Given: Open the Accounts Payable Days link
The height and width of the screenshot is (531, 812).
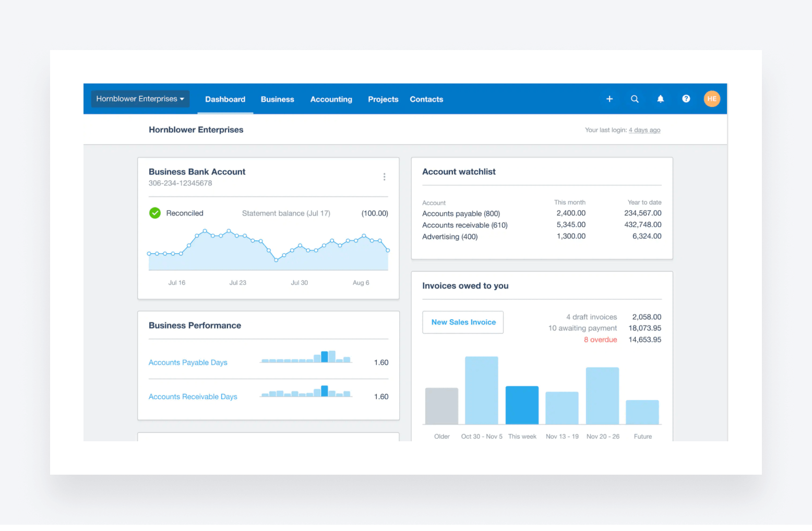Looking at the screenshot, I should coord(188,363).
